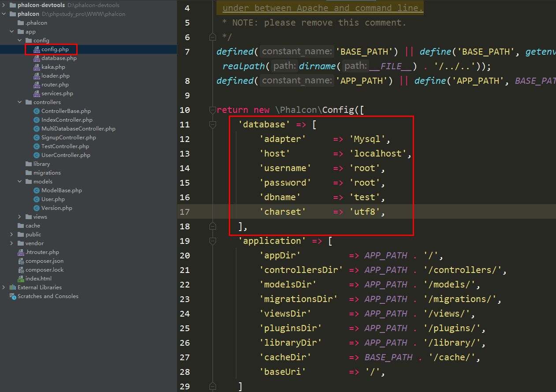Open config.php in the project tree
Image resolution: width=556 pixels, height=392 pixels.
coord(55,49)
